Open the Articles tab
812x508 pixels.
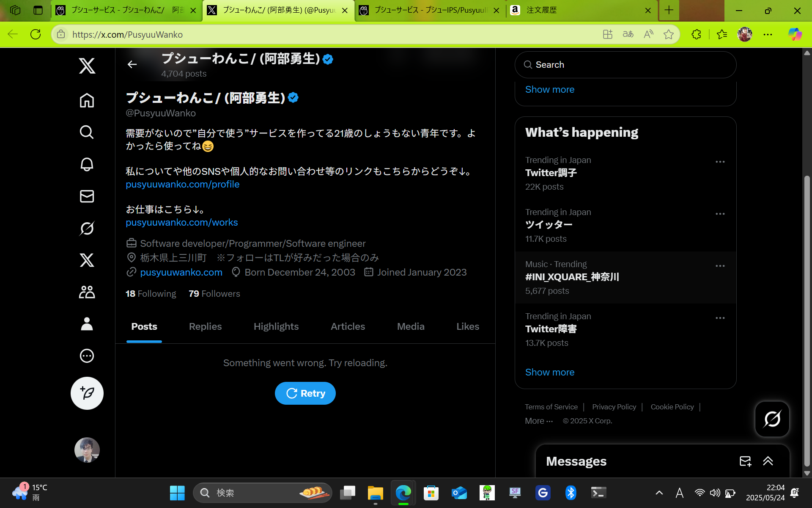click(x=348, y=326)
